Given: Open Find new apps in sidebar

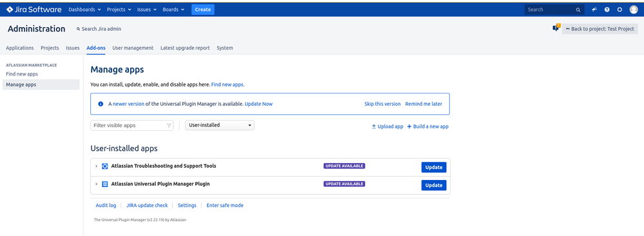Looking at the screenshot, I should pyautogui.click(x=22, y=74).
